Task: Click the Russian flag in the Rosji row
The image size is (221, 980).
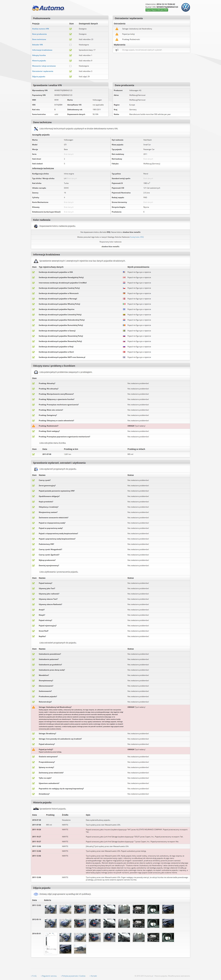Action: pos(124,347)
